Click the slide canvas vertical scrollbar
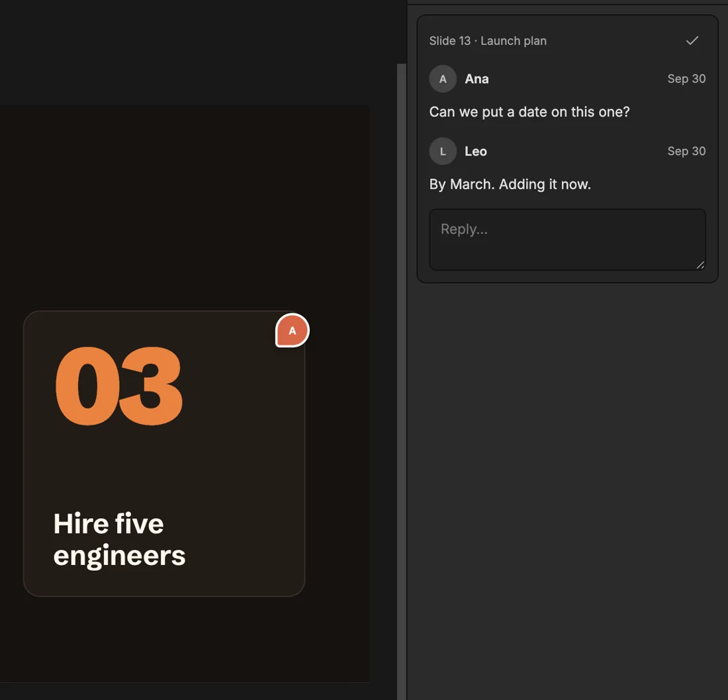Screen dimensions: 728x700 [402, 382]
